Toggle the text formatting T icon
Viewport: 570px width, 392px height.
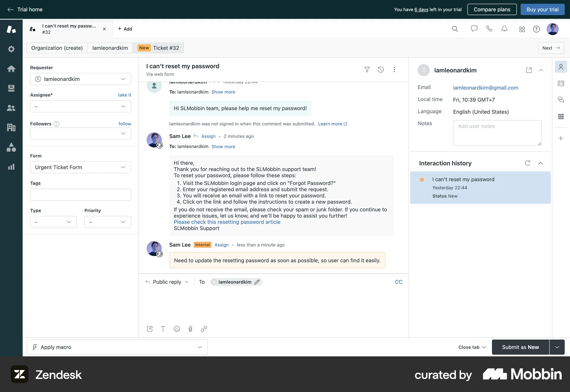click(163, 329)
